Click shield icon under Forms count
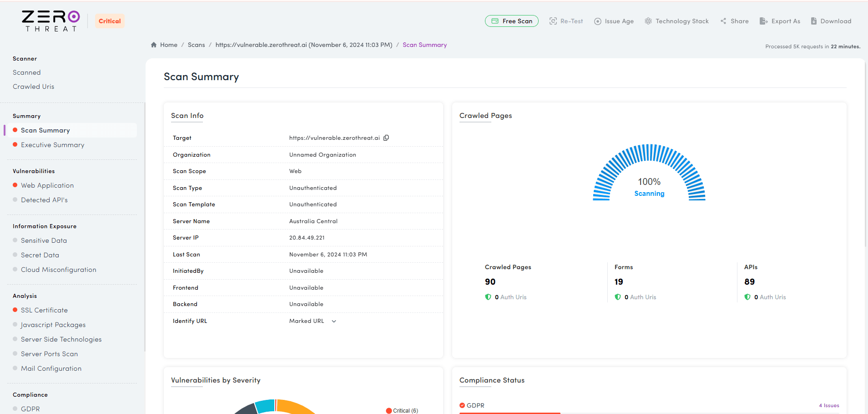This screenshot has width=868, height=414. 618,297
